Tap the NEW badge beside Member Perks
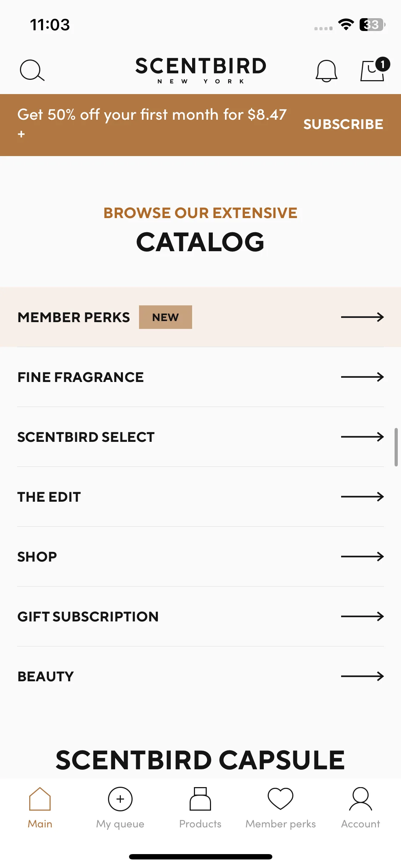Screen dimensions: 401x868 click(165, 317)
